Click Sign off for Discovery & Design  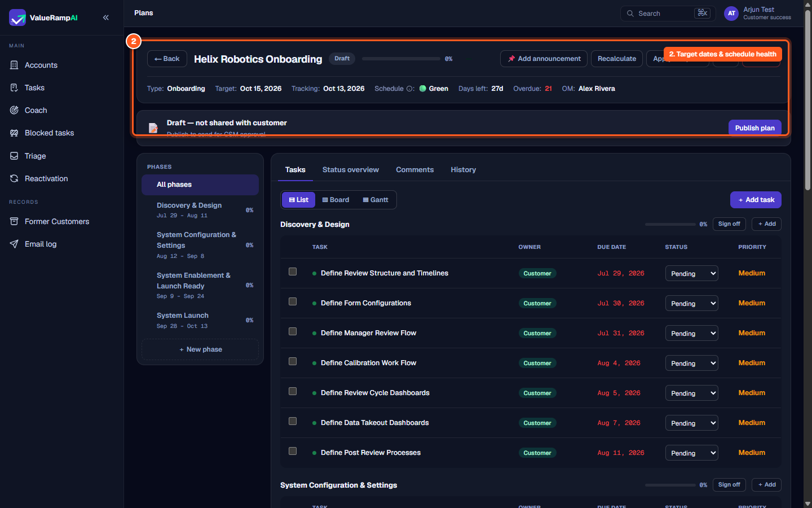pos(729,224)
